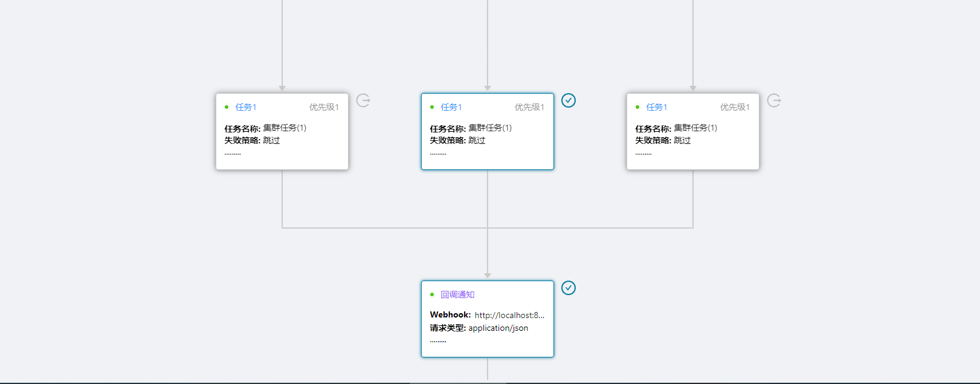The width and height of the screenshot is (980, 384).
Task: Click the 请求类型 application/json row
Action: [x=479, y=328]
